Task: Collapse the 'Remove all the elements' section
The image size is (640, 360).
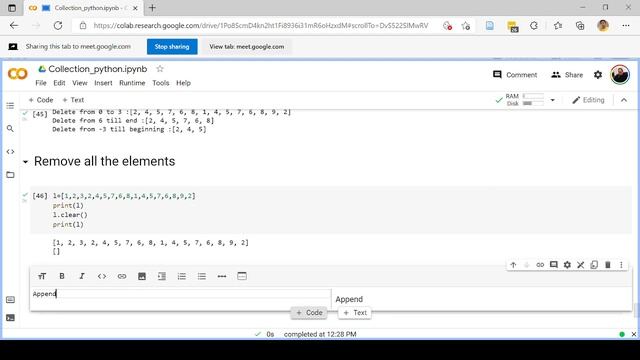Action: pyautogui.click(x=26, y=162)
